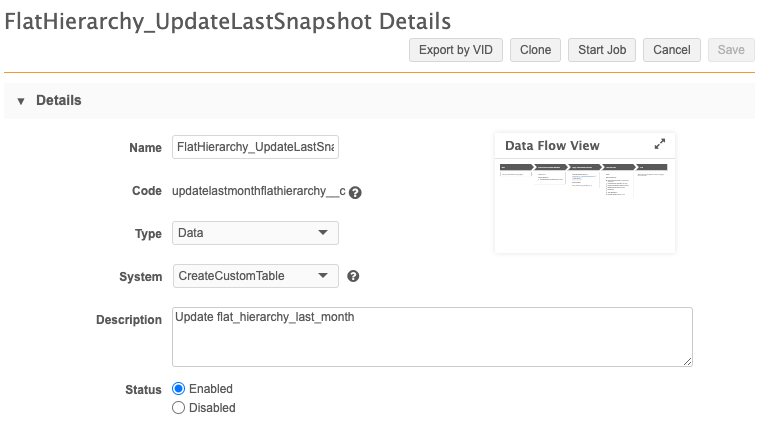Click Export by VID button
This screenshot has height=424, width=765.
click(455, 50)
